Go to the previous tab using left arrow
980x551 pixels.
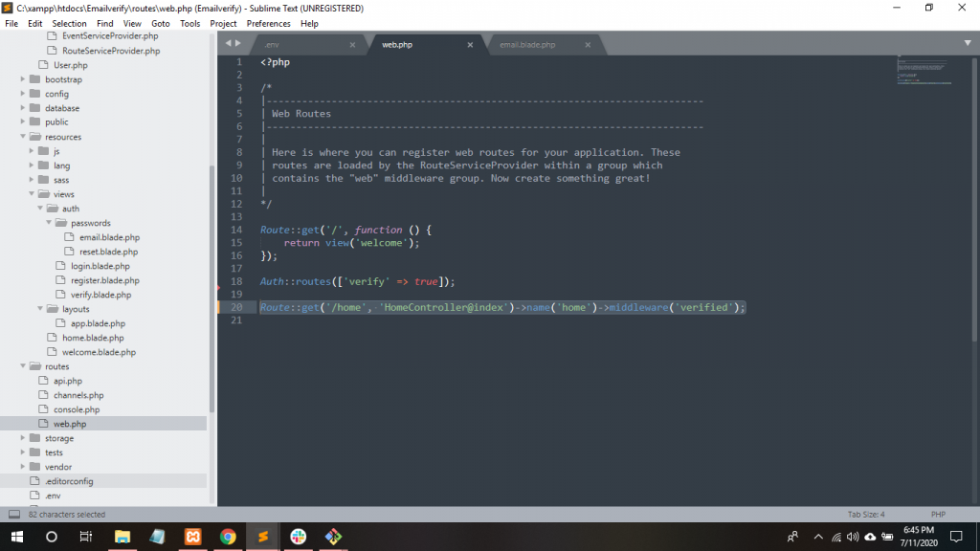point(228,44)
